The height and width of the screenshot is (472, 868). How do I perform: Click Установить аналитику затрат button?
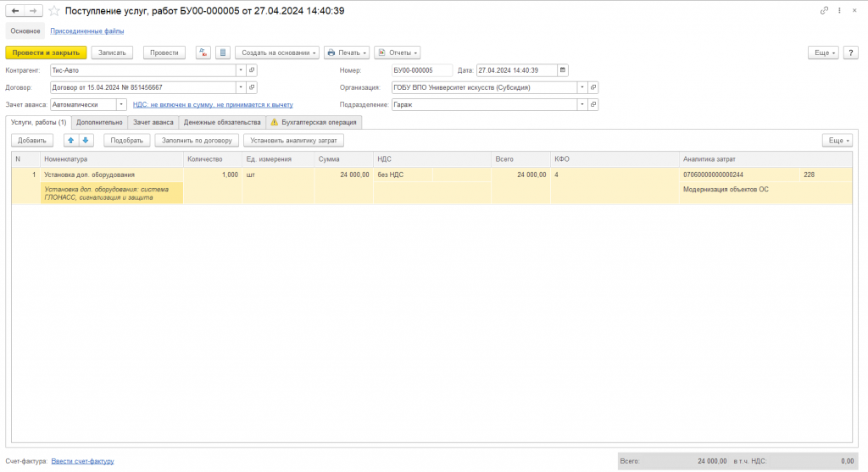point(293,141)
